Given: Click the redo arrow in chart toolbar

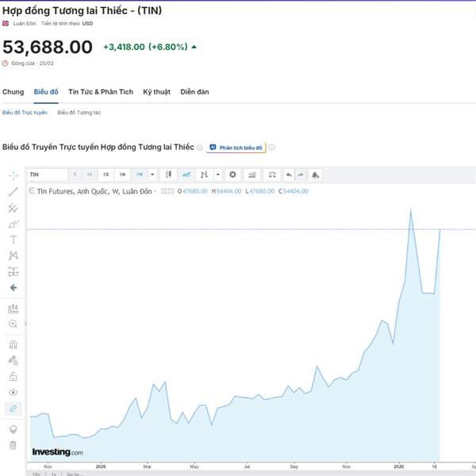Looking at the screenshot, I should pos(301,175).
